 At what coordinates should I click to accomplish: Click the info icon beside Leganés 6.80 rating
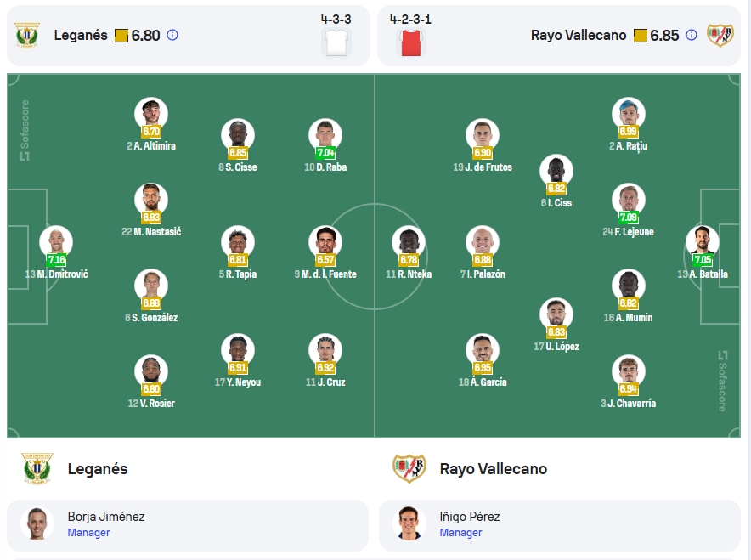point(172,35)
